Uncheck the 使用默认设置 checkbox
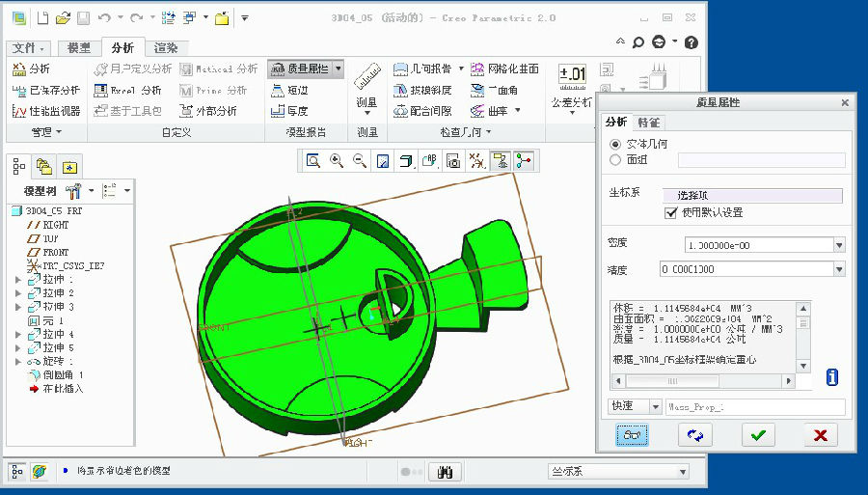The height and width of the screenshot is (495, 868). (x=671, y=212)
